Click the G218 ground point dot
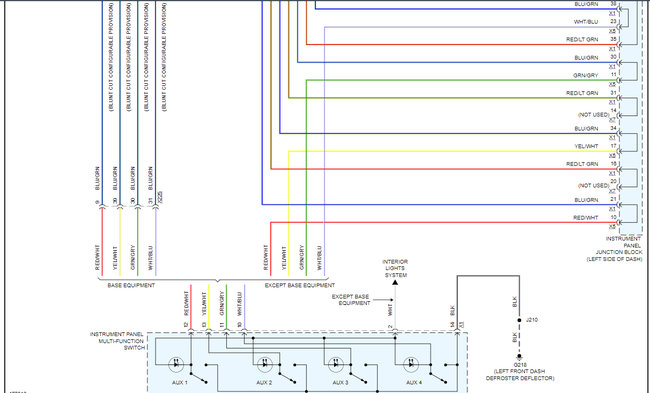The width and height of the screenshot is (650, 393). click(x=519, y=357)
